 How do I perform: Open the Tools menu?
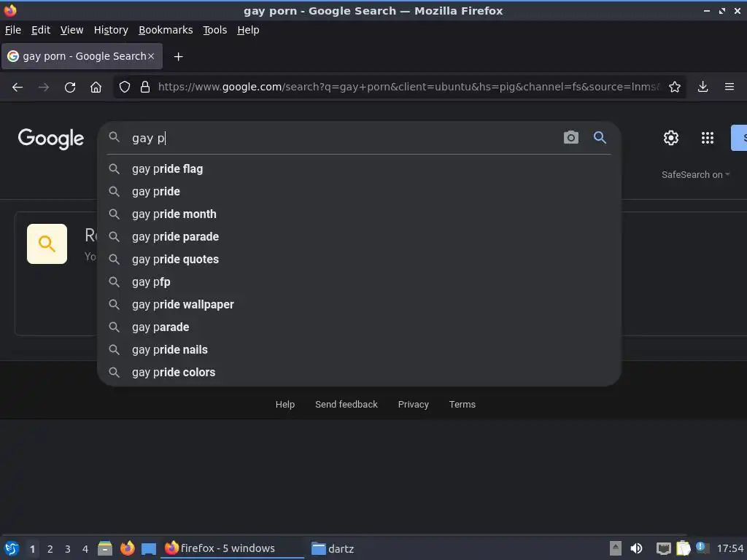tap(215, 30)
